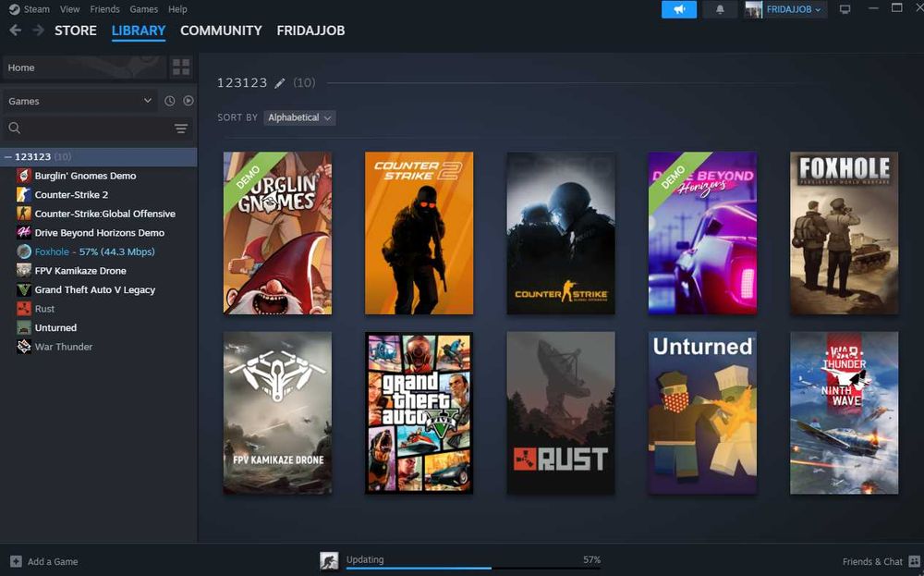Select FPV Kamikaze Drone list text
The image size is (924, 576).
coord(80,271)
